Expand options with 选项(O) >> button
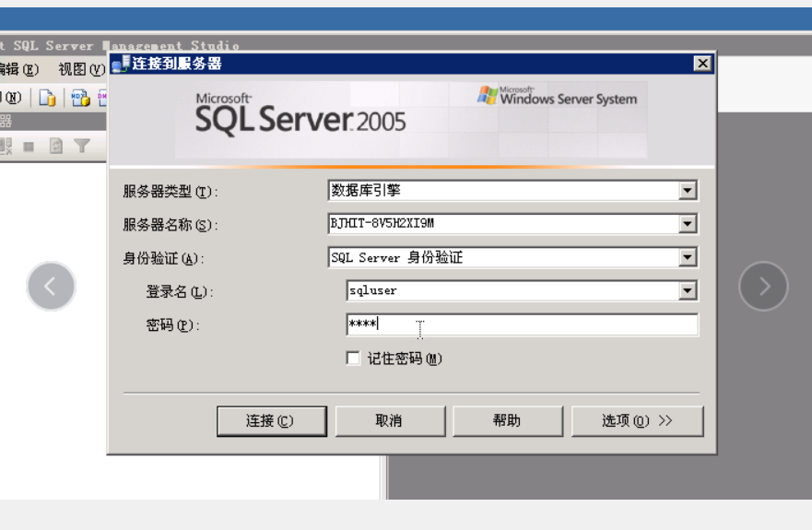This screenshot has height=530, width=812. pos(638,421)
